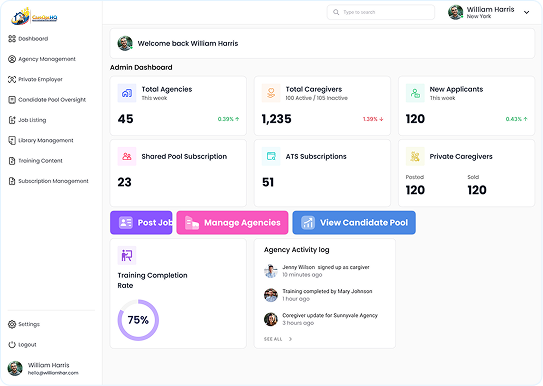543x386 pixels.
Task: Click the View Candidate Pool button
Action: coord(354,223)
